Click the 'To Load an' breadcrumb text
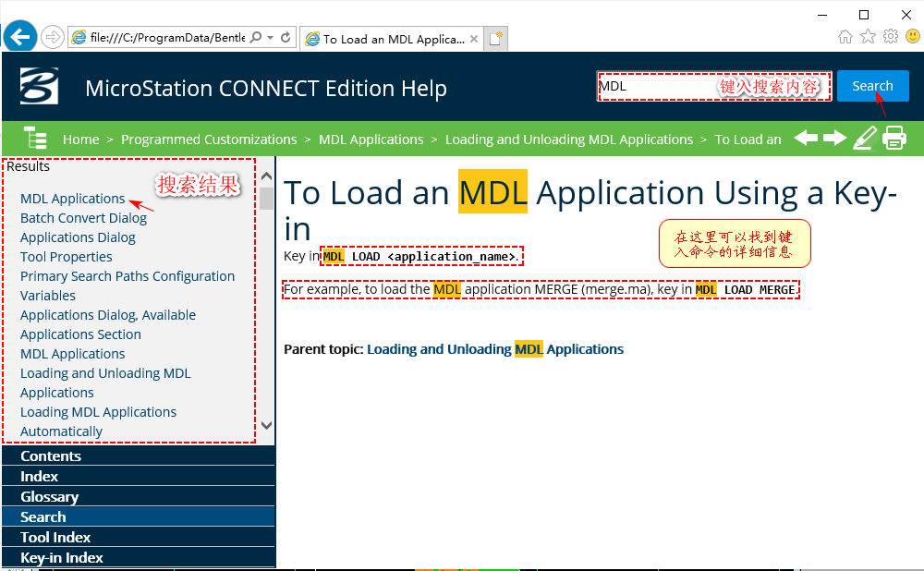The width and height of the screenshot is (924, 571). pyautogui.click(x=748, y=140)
